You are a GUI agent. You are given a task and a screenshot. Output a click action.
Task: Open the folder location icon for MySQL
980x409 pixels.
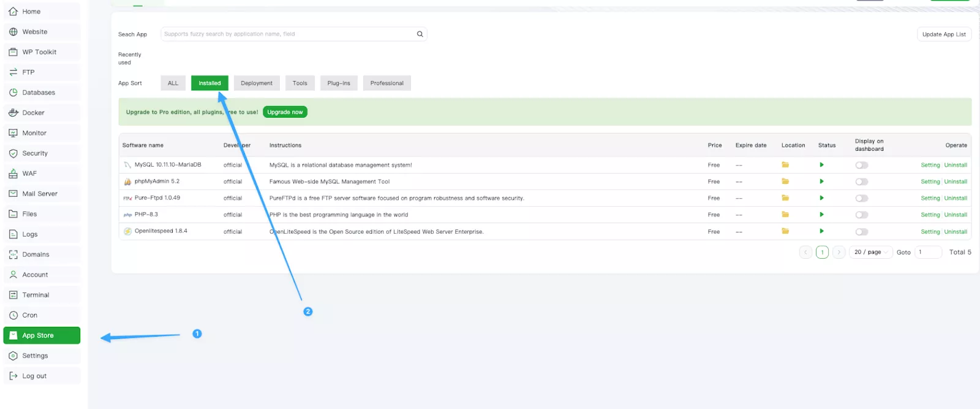click(x=785, y=165)
